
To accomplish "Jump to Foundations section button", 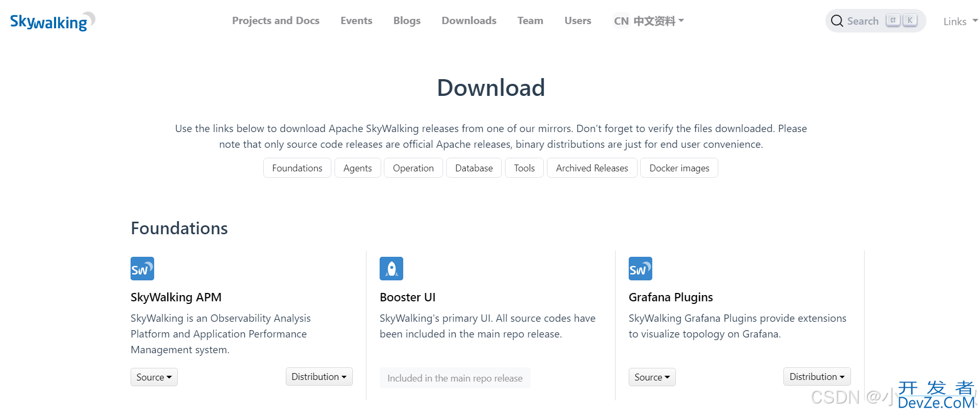I will pos(297,168).
